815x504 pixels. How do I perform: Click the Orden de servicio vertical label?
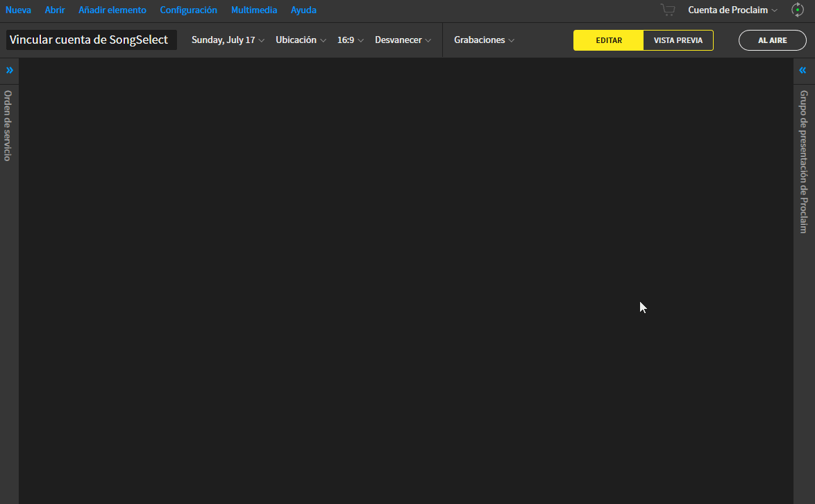click(x=8, y=126)
